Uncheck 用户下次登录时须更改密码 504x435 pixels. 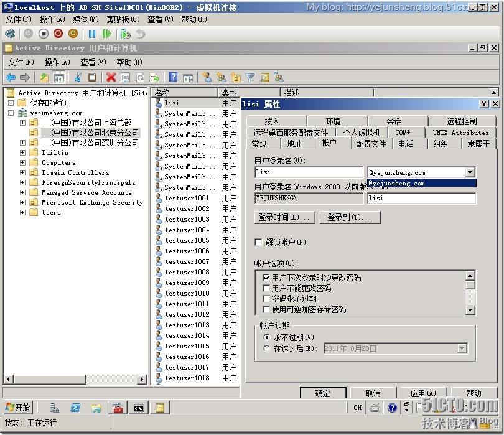coord(266,278)
